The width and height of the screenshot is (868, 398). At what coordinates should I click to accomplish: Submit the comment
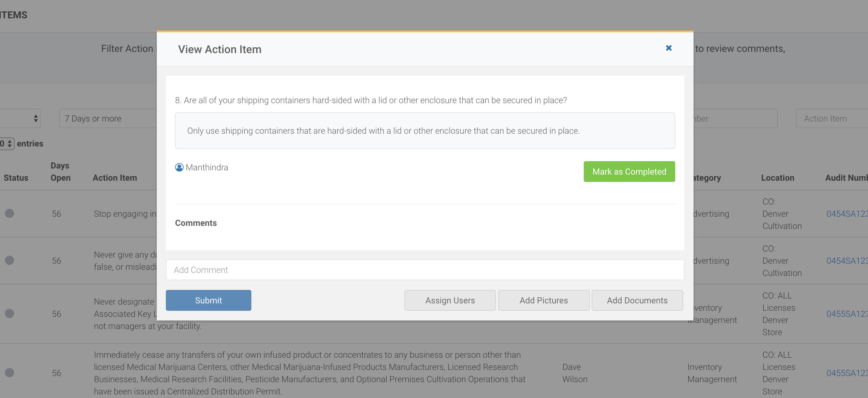pyautogui.click(x=208, y=300)
